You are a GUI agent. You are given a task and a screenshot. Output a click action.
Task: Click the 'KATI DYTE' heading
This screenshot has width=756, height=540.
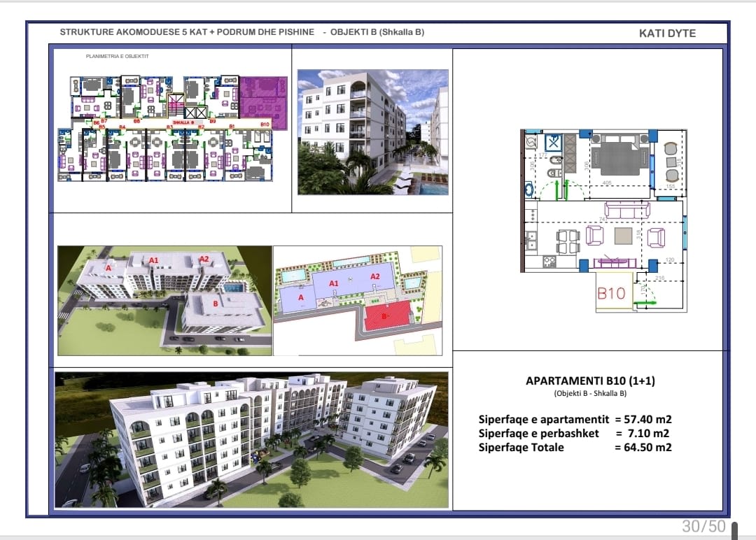667,34
